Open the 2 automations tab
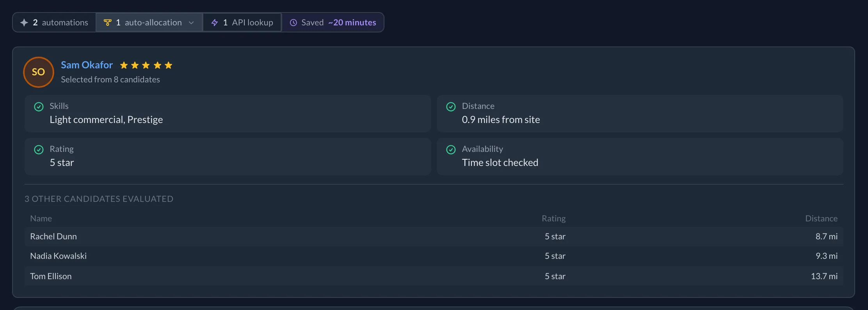The width and height of the screenshot is (868, 310). point(54,23)
